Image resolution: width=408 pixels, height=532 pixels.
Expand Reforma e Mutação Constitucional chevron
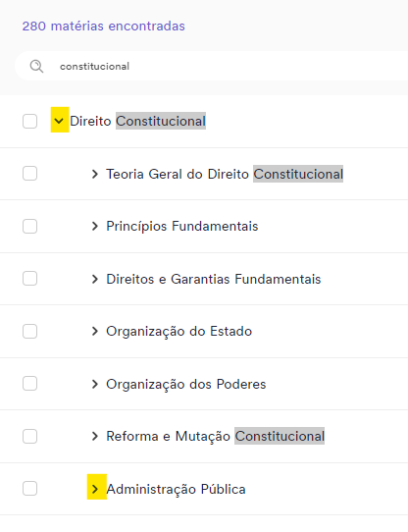click(95, 436)
